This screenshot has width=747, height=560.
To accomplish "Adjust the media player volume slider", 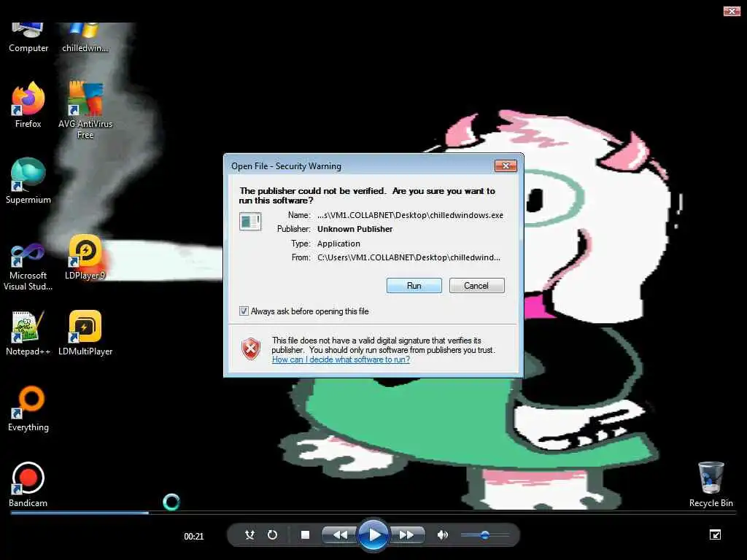I will tap(484, 535).
